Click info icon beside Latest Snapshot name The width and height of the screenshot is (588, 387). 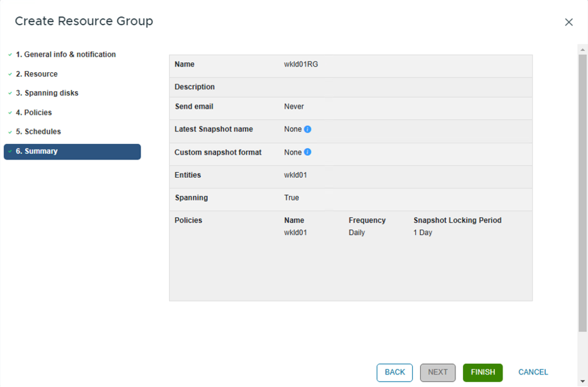(x=308, y=129)
